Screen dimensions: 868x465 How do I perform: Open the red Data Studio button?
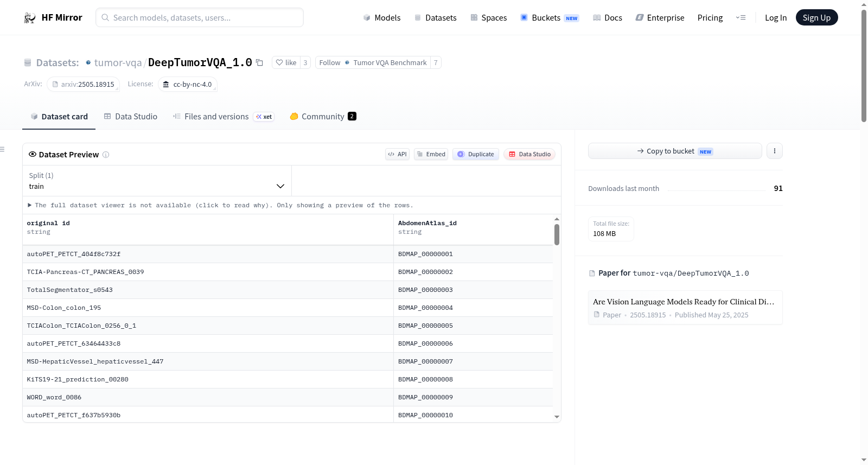(x=529, y=154)
